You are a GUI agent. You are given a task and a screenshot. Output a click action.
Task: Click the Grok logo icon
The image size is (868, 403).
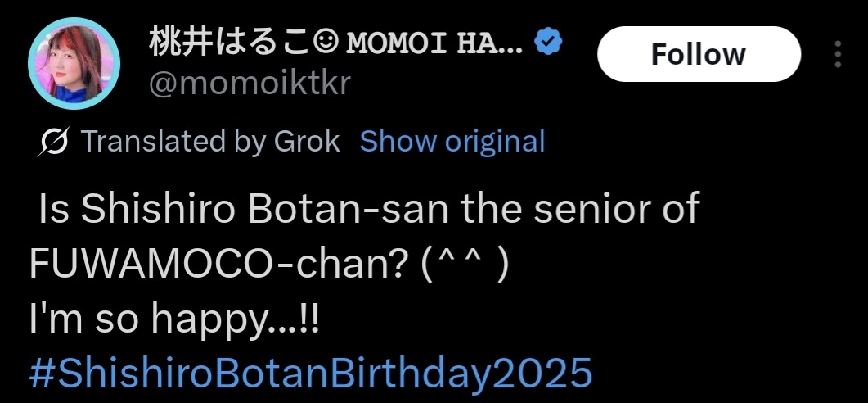54,142
